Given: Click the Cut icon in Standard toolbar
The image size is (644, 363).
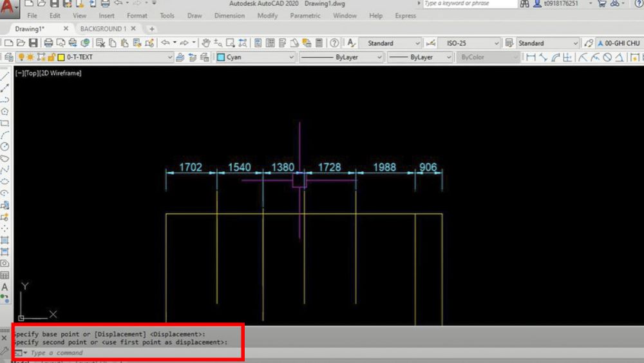Looking at the screenshot, I should click(100, 43).
